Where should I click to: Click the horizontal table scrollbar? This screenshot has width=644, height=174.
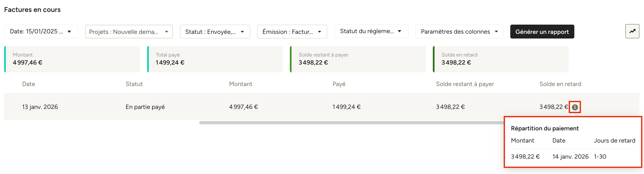350,123
